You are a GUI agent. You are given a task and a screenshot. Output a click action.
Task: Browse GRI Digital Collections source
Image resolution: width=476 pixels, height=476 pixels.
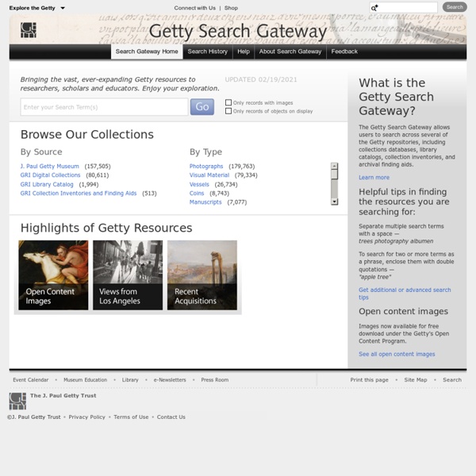51,175
